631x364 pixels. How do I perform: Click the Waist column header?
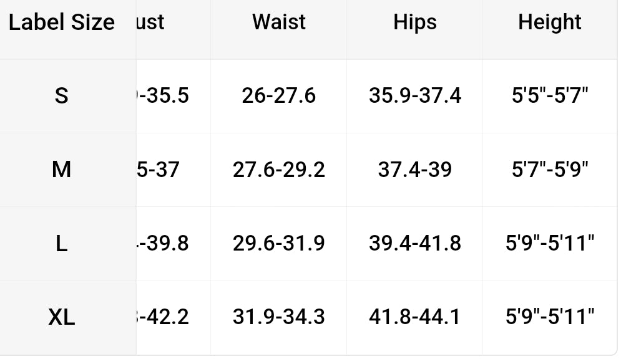pyautogui.click(x=278, y=22)
